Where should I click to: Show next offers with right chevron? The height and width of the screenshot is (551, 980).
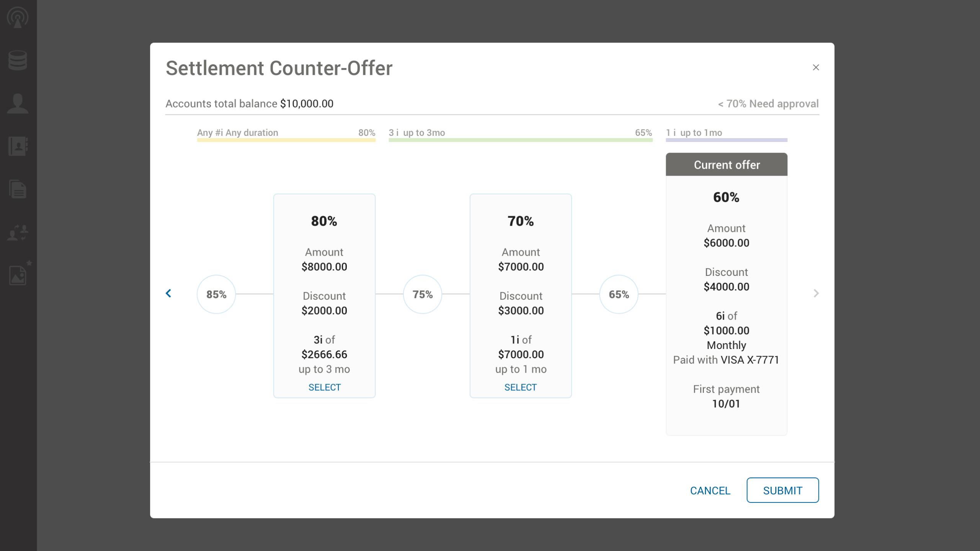pyautogui.click(x=816, y=293)
